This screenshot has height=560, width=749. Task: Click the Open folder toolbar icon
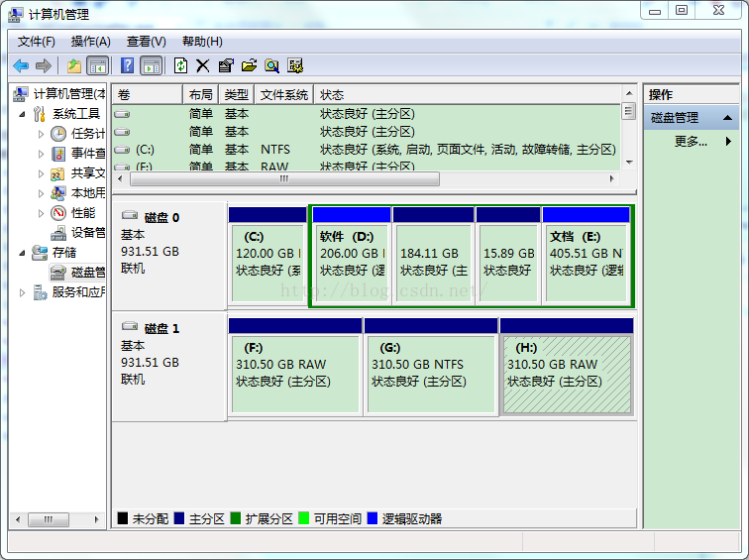[x=249, y=65]
